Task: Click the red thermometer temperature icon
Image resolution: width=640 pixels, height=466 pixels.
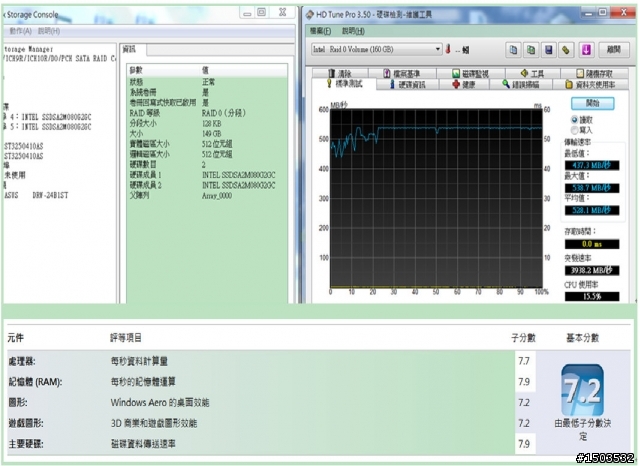Action: [448, 49]
